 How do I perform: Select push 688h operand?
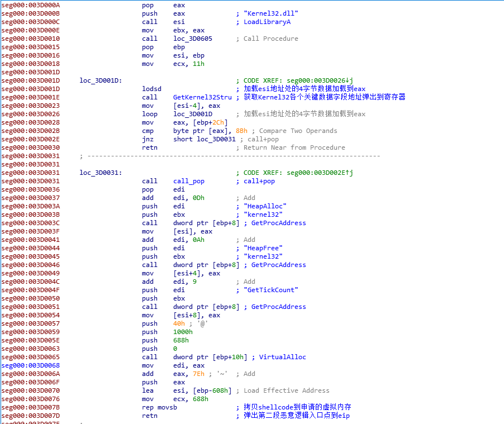pos(181,340)
